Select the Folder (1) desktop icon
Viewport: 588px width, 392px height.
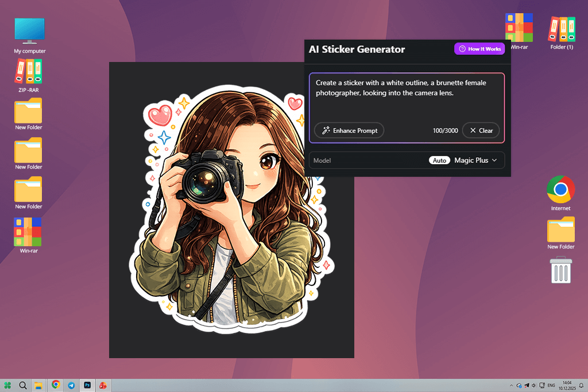[x=562, y=33]
